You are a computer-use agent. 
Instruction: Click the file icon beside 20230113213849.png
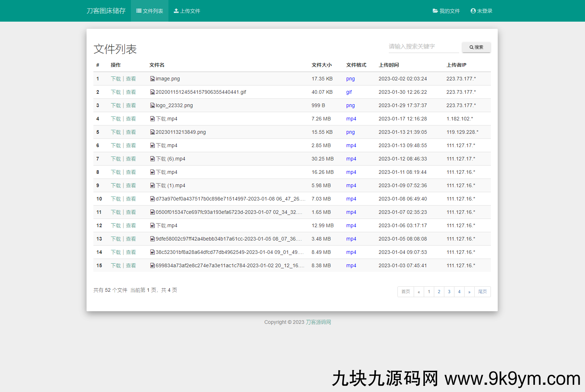[153, 132]
